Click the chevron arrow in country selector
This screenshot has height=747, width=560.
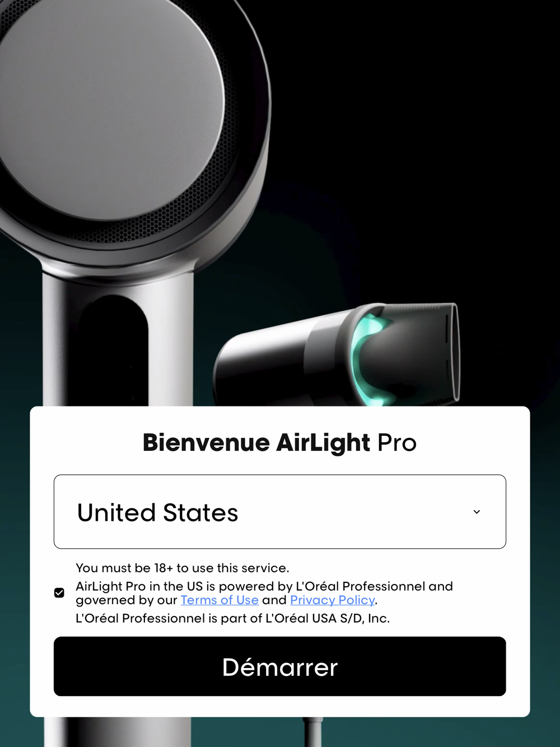tap(477, 512)
